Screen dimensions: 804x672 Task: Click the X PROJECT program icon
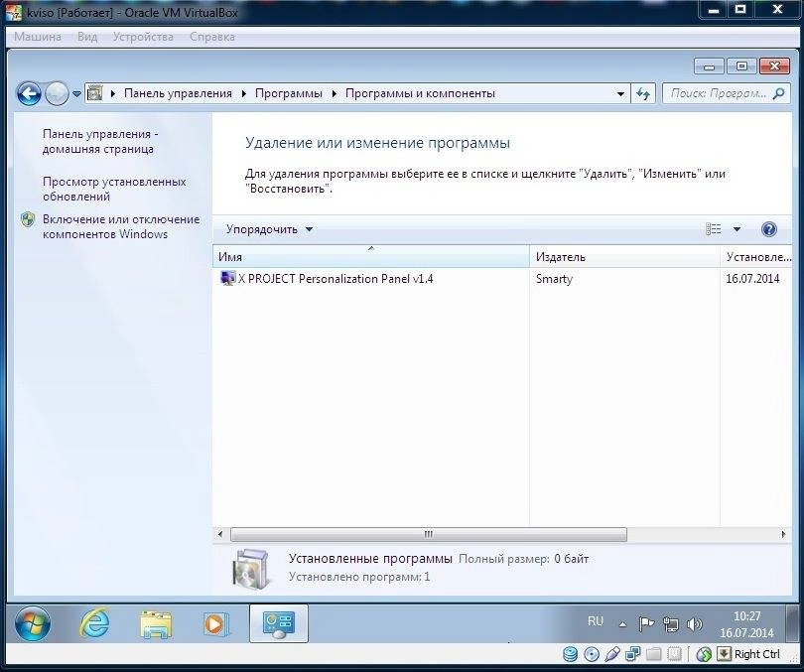click(x=227, y=278)
